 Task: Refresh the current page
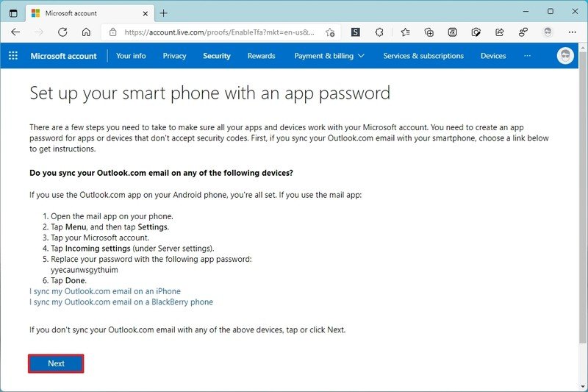(x=62, y=32)
